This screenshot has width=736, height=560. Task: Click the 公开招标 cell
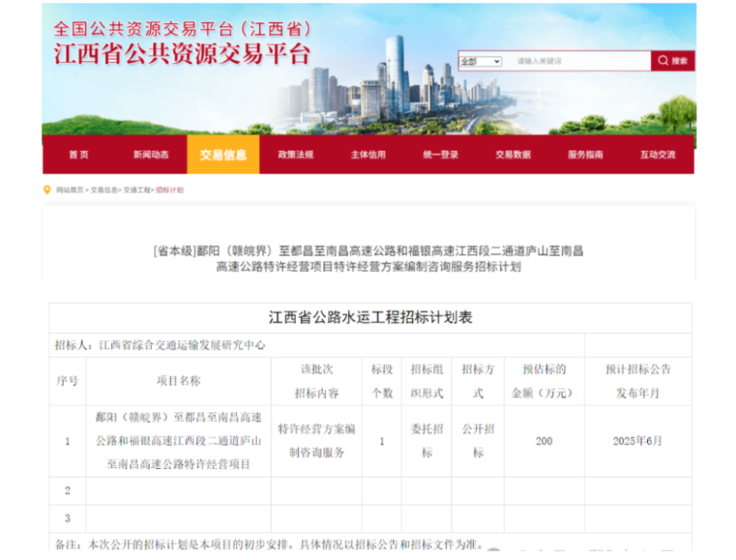point(478,440)
